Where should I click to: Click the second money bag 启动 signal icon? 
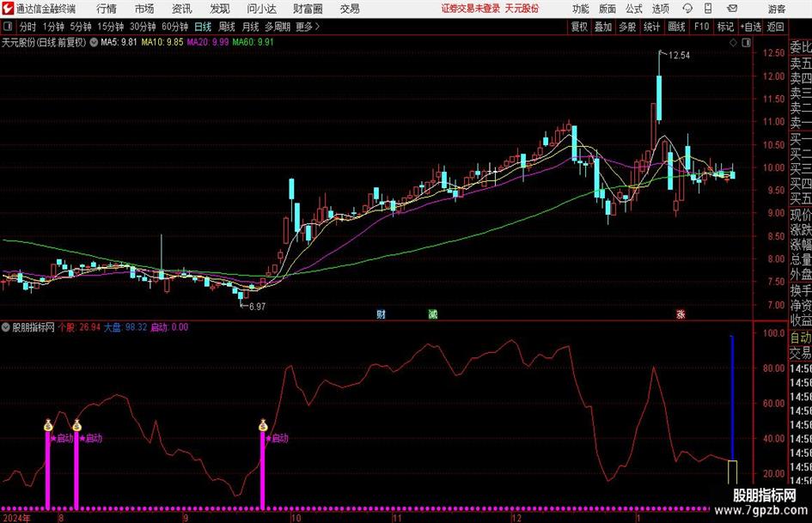coord(76,425)
